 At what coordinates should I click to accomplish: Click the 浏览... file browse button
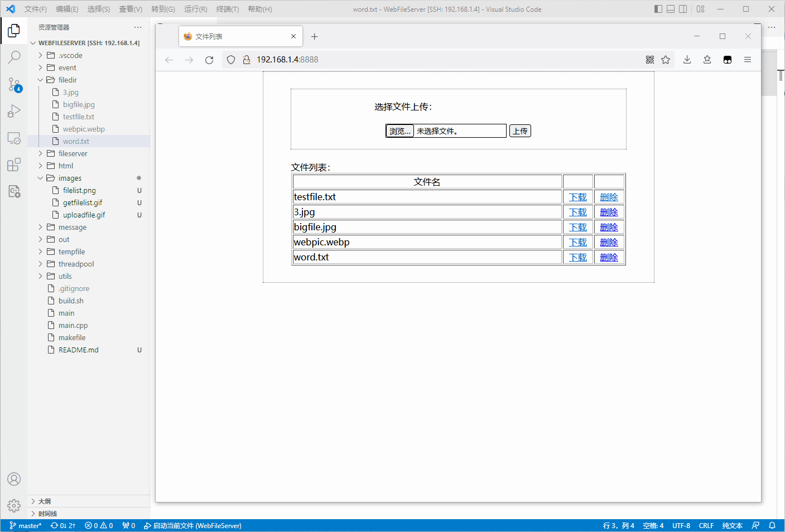click(x=399, y=131)
